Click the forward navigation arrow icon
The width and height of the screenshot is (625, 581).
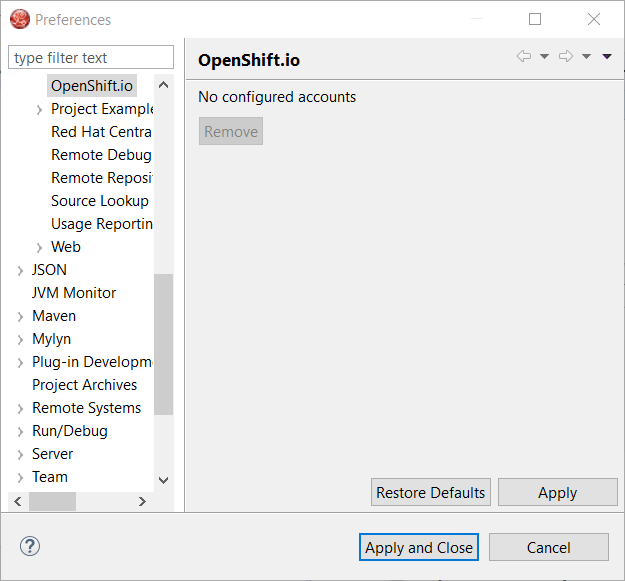[x=565, y=57]
